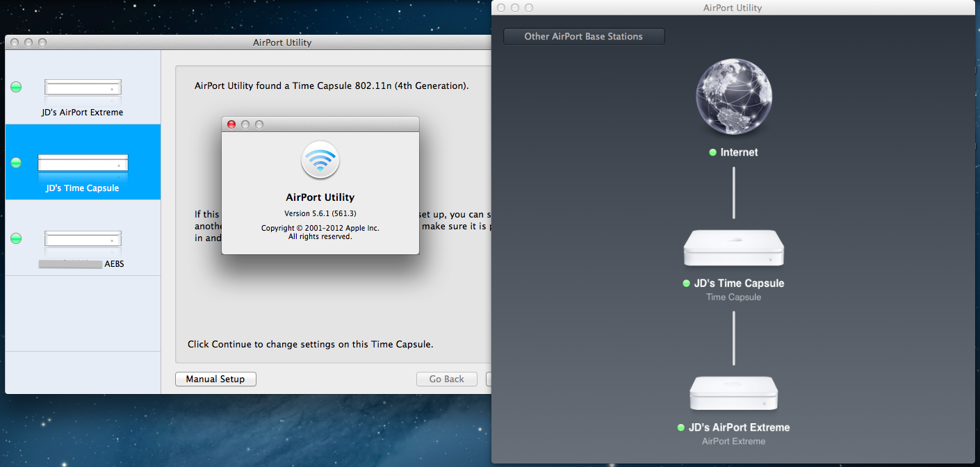Image resolution: width=980 pixels, height=467 pixels.
Task: Click JD's AirPort Extreme label in dark window
Action: pos(739,427)
